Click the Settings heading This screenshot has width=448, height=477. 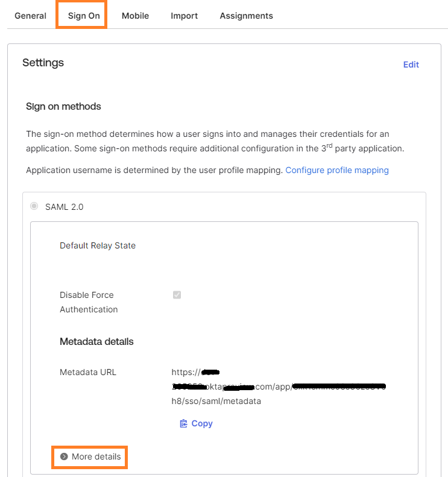pos(43,63)
